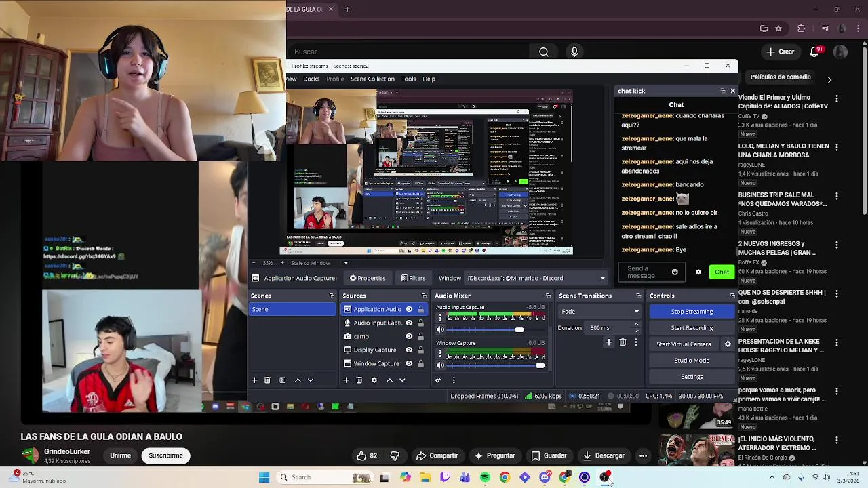Open YouTube notifications bell
Screen dimensions: 868x488
point(816,52)
